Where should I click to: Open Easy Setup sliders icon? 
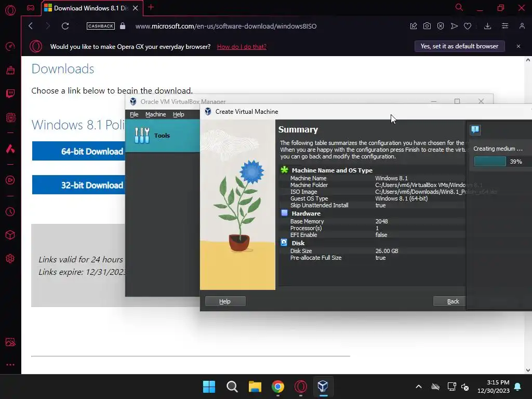(505, 26)
